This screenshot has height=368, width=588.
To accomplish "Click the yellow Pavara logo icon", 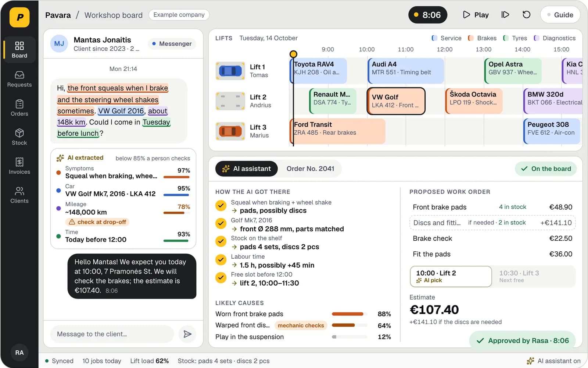I will [x=19, y=17].
